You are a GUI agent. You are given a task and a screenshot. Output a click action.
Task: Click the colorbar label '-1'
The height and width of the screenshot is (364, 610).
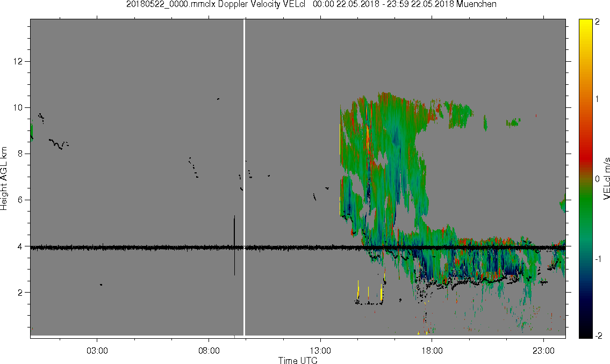(x=598, y=259)
